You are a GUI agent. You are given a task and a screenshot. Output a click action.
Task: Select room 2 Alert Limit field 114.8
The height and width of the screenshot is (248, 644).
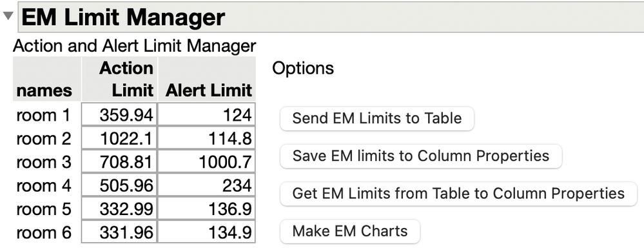(206, 138)
